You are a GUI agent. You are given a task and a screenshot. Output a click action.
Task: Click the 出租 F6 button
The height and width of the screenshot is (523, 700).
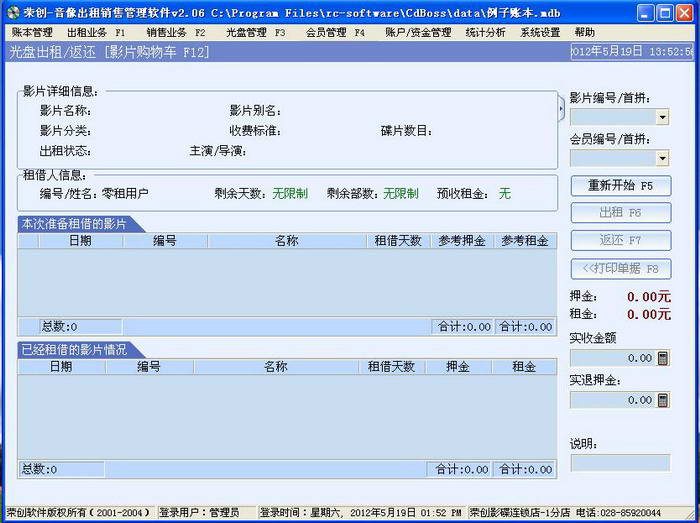[x=621, y=213]
